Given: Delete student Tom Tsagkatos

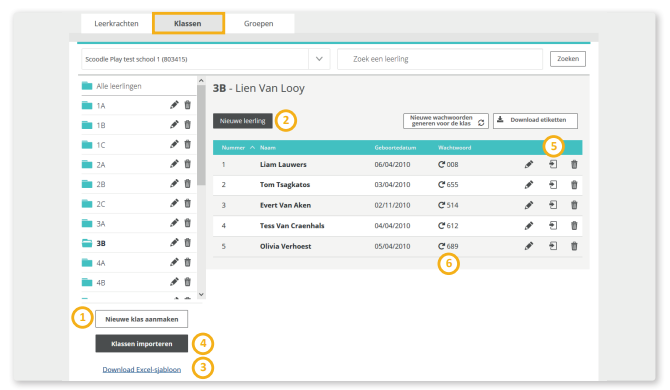Looking at the screenshot, I should [574, 185].
